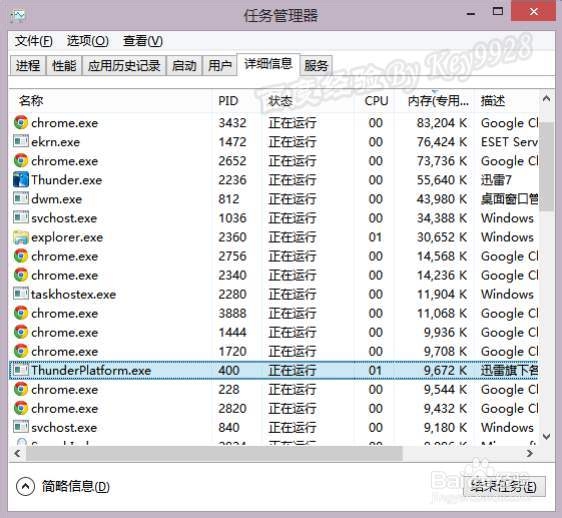This screenshot has height=518, width=562.
Task: Close the Task Manager window
Action: click(x=533, y=11)
